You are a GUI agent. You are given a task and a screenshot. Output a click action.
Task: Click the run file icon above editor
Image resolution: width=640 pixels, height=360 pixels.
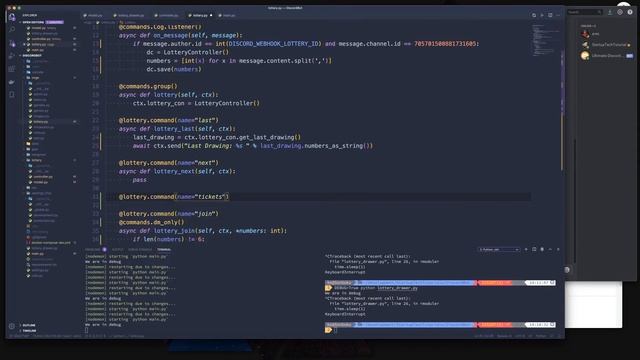tap(542, 15)
